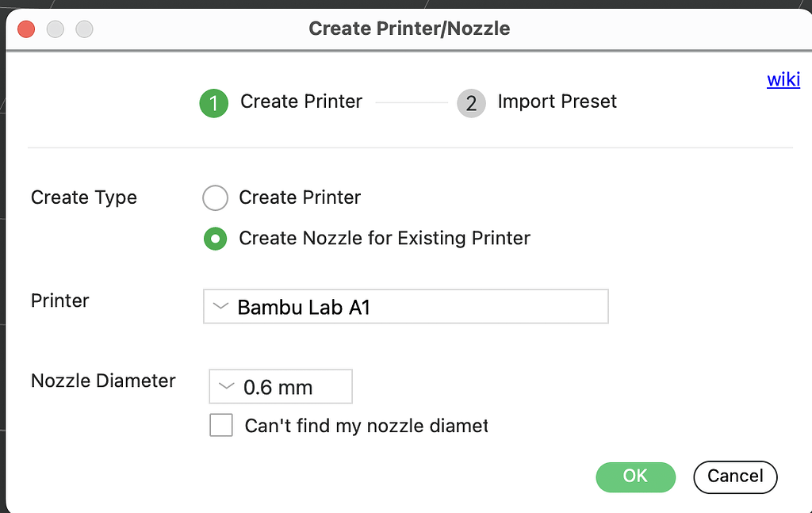Click the Nozzle Diameter field label

pos(103,381)
